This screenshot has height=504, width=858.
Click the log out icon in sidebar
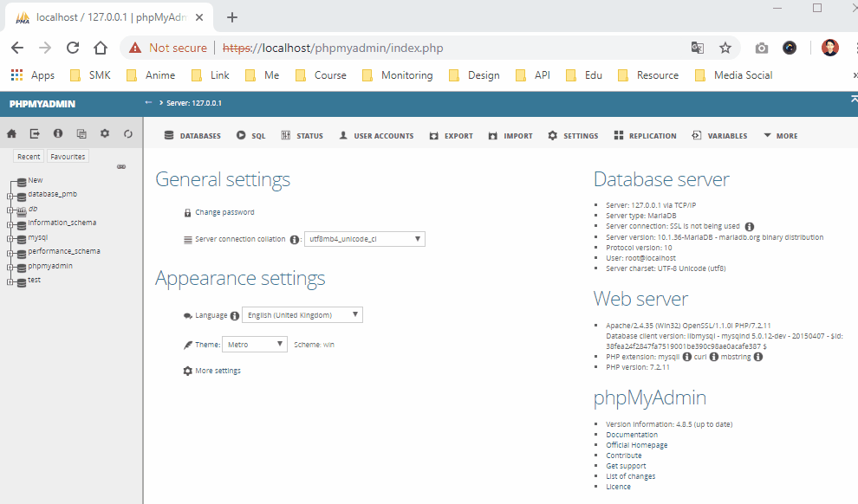(35, 133)
